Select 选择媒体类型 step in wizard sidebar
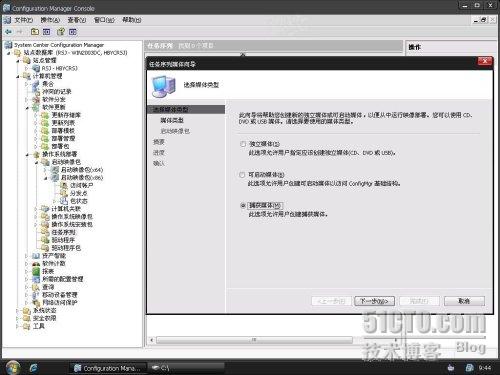Viewport: 500px width, 375px height. pos(186,109)
